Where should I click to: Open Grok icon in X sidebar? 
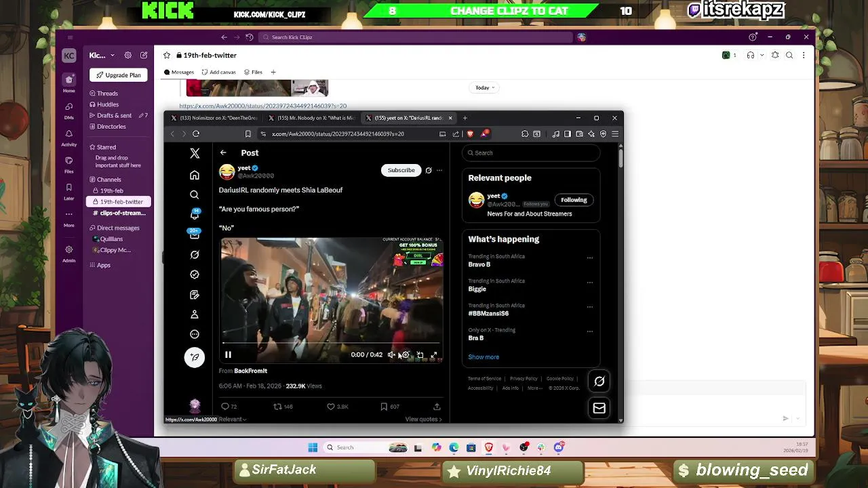[x=195, y=255]
